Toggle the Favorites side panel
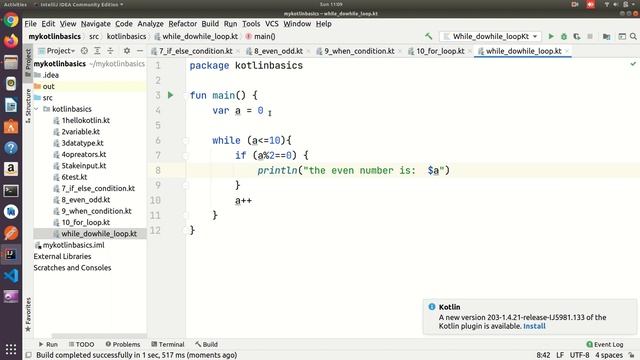640x360 pixels. 28,314
